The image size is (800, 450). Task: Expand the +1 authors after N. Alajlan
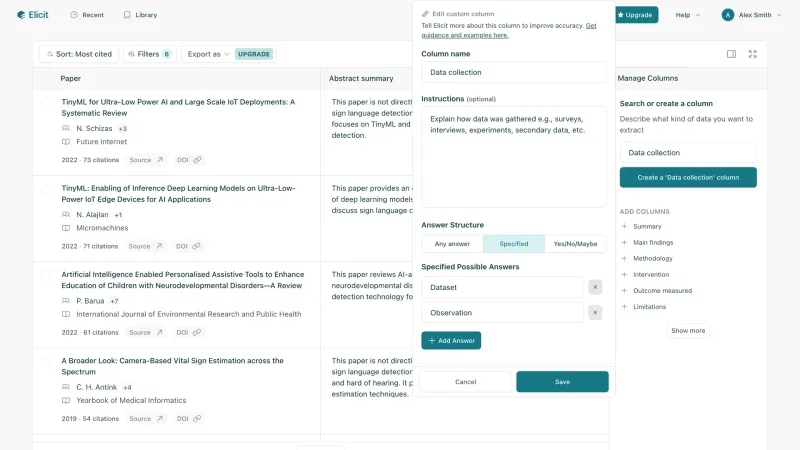(x=118, y=215)
